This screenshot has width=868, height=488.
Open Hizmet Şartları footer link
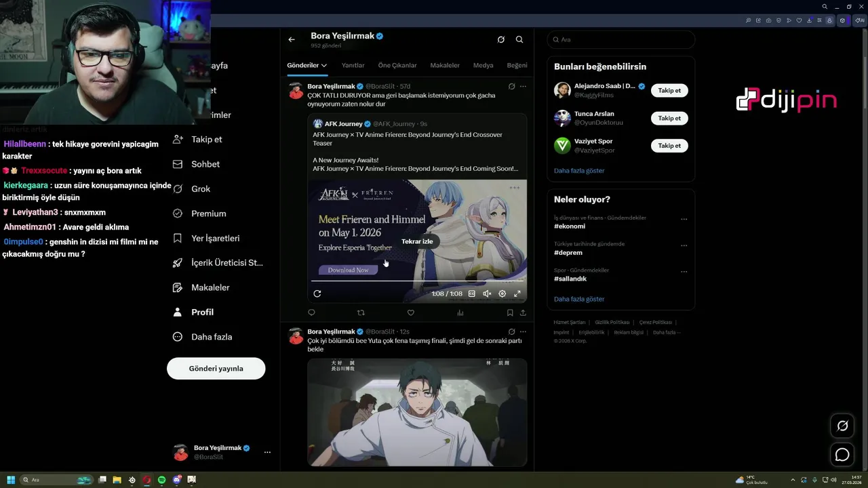569,323
